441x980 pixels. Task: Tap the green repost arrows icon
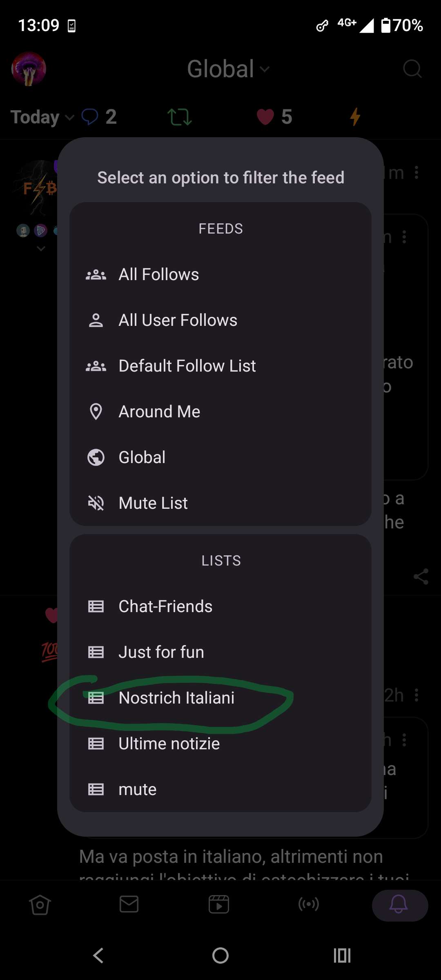pos(179,117)
